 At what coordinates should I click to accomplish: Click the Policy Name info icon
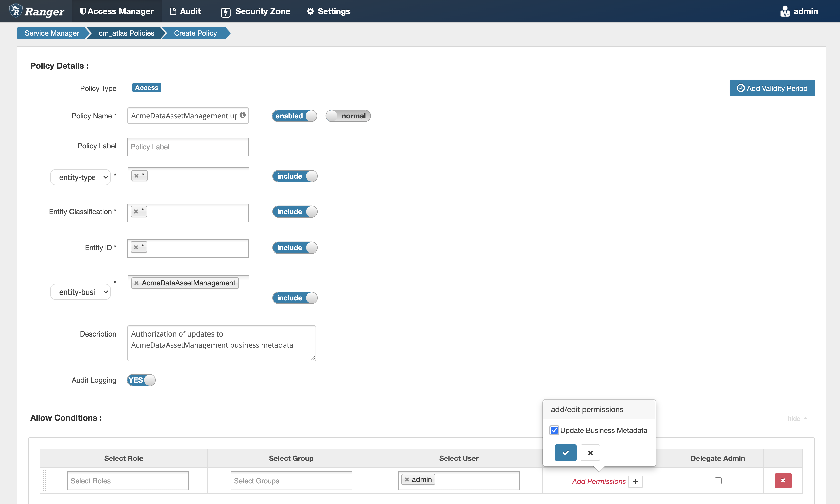243,115
